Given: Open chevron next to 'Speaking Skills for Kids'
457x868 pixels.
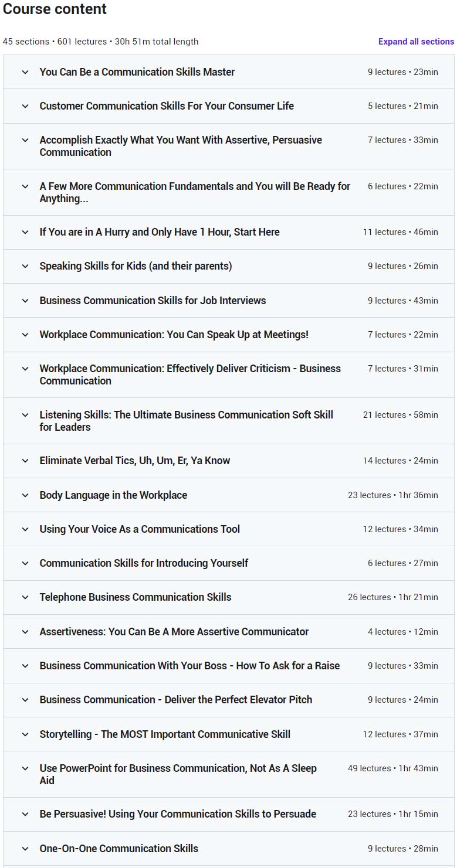Looking at the screenshot, I should coord(25,266).
